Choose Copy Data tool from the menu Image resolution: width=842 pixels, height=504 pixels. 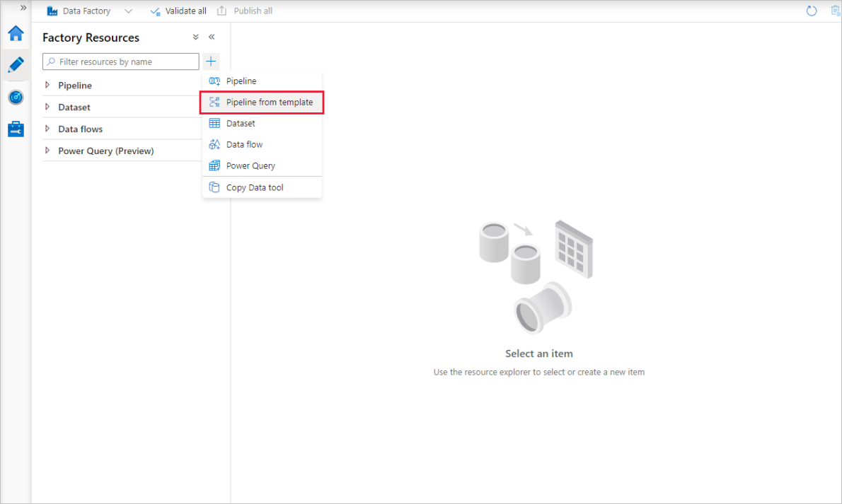pos(255,187)
